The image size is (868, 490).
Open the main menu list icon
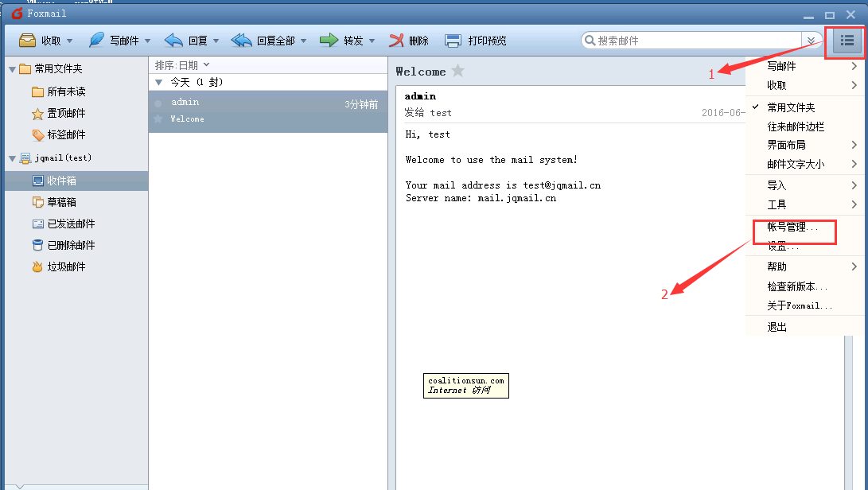pyautogui.click(x=847, y=41)
